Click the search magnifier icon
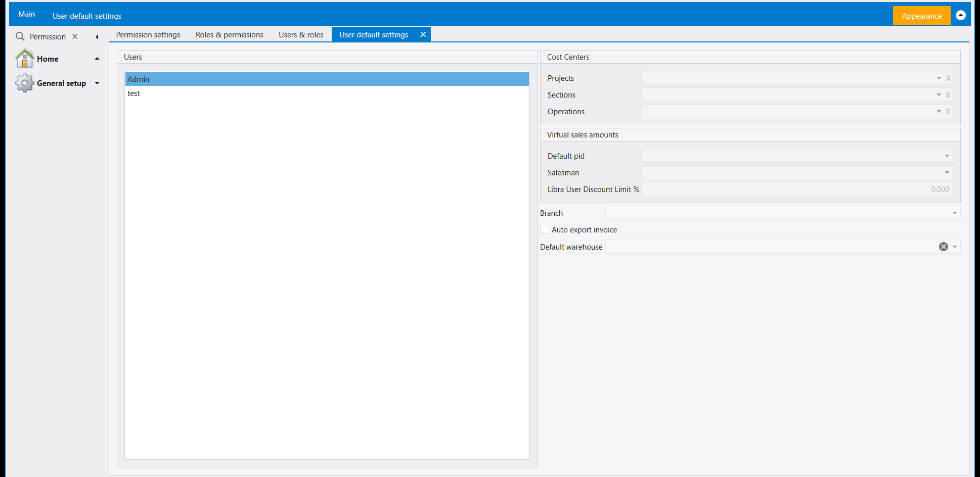Image resolution: width=980 pixels, height=477 pixels. tap(20, 36)
